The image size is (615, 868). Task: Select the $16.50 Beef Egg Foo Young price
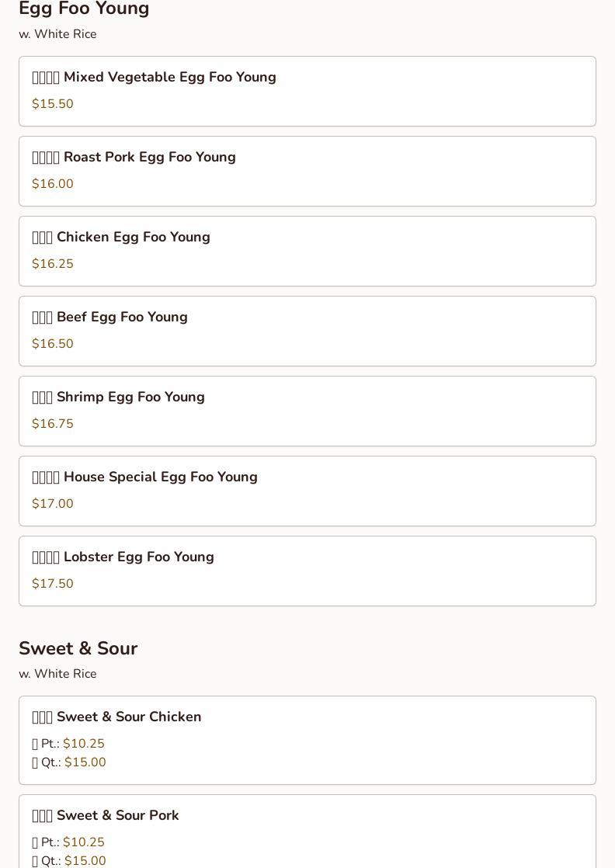click(x=53, y=344)
